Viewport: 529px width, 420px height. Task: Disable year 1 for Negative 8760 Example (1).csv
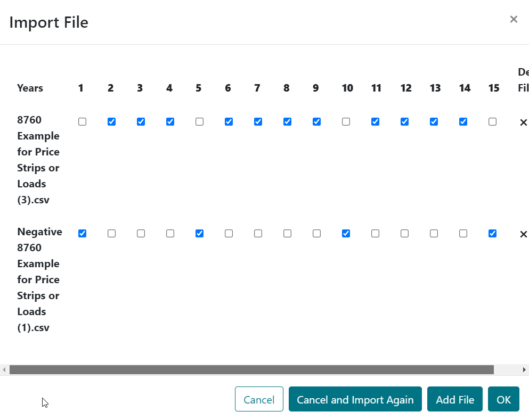click(82, 233)
